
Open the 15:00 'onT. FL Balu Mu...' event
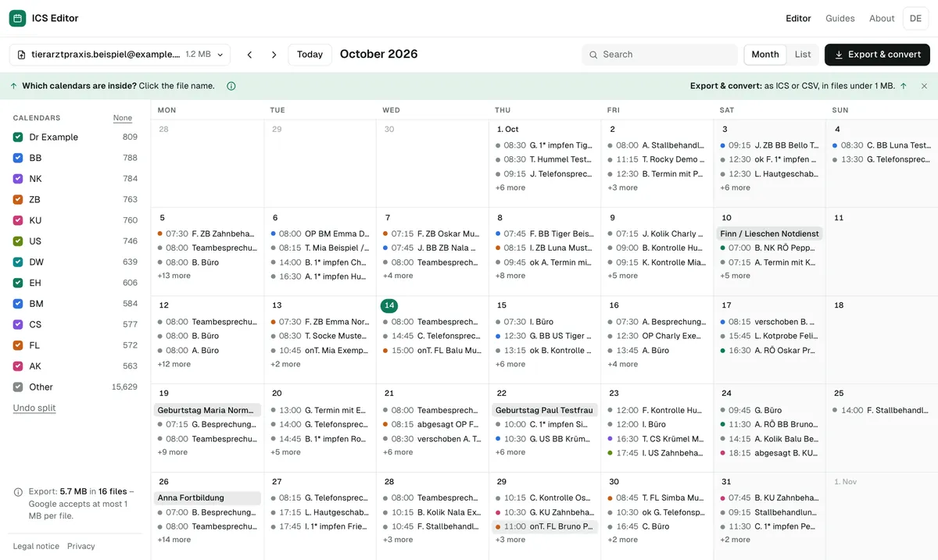[x=432, y=351]
